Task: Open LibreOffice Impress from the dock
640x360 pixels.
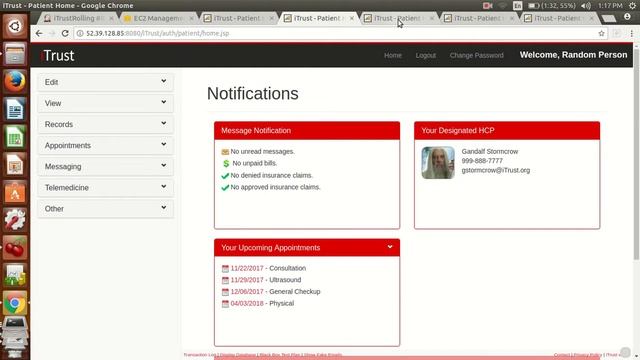Action: (15, 164)
